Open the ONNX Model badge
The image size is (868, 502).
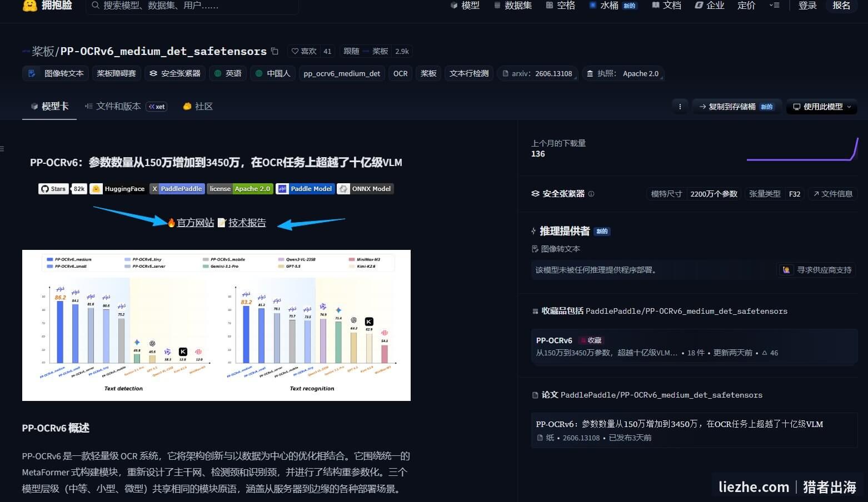point(365,189)
